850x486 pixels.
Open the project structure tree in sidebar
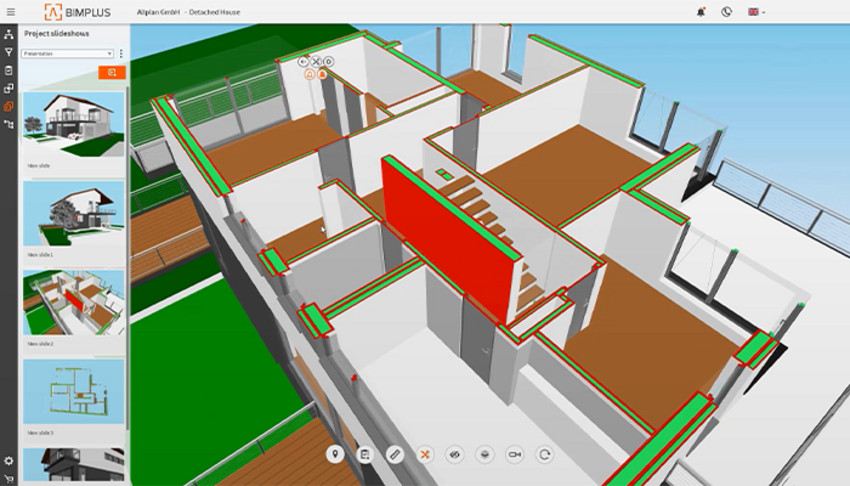click(x=9, y=35)
